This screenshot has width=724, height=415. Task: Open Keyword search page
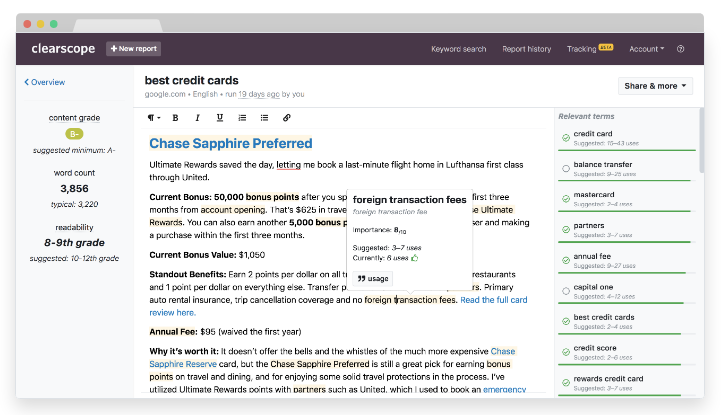click(459, 49)
